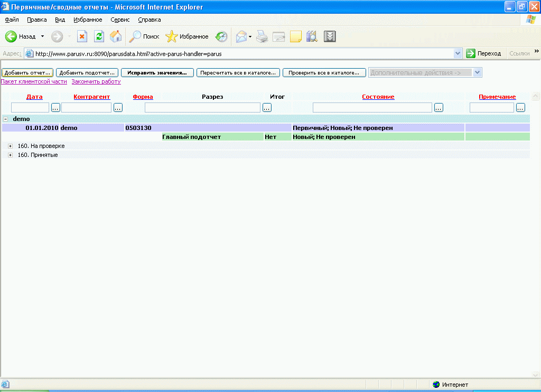Click the Закончить работу link
Screen dimensions: 541x392
click(96, 81)
